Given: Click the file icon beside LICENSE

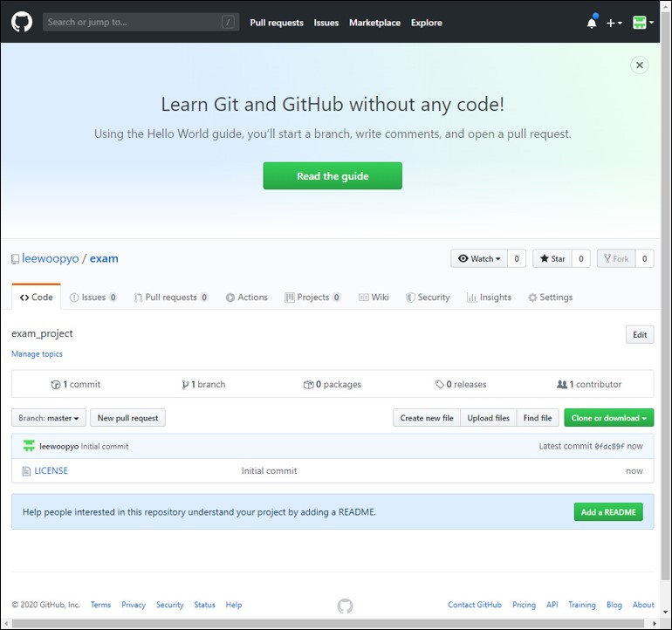Looking at the screenshot, I should point(26,471).
